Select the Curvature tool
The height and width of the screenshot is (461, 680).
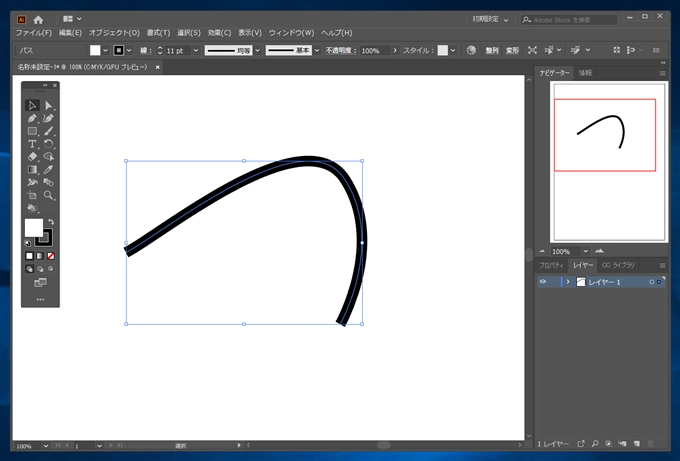click(x=49, y=118)
